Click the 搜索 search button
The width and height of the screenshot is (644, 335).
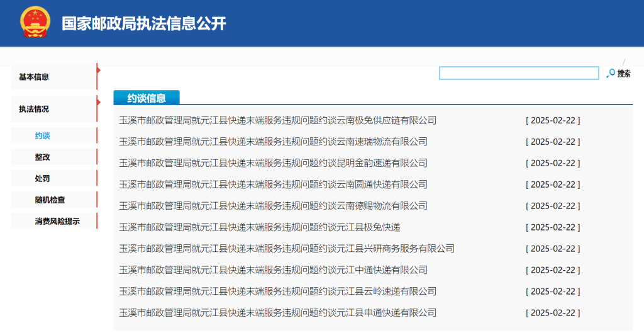point(623,74)
